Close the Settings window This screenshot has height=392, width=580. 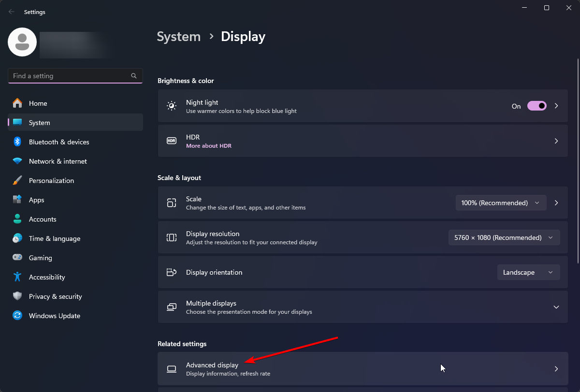tap(568, 8)
